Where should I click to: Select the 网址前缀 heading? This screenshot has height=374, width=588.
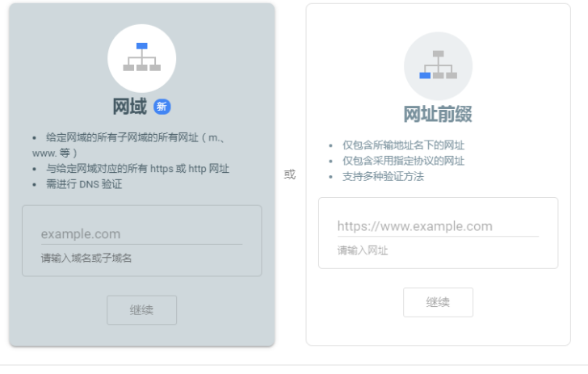438,114
